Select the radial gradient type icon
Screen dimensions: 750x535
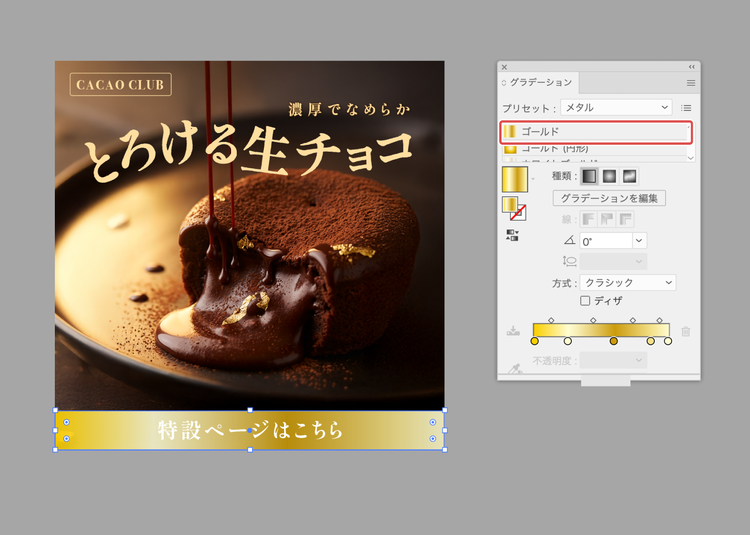coord(609,176)
